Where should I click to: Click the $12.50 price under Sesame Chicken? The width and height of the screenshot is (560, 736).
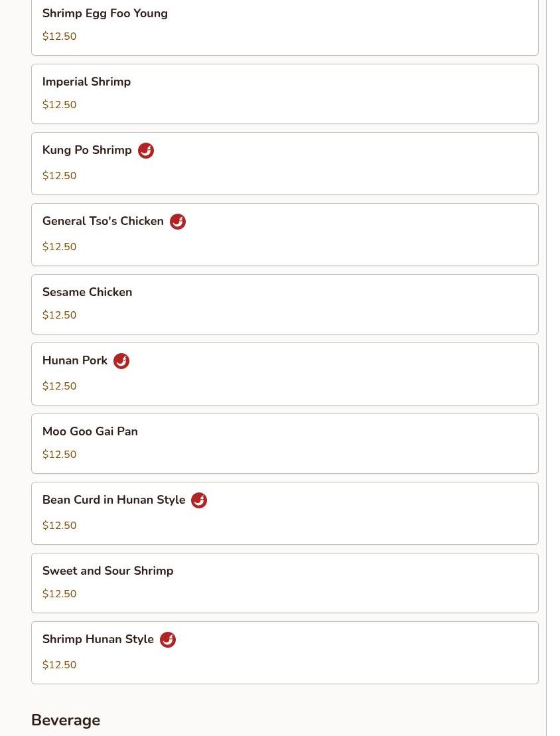pos(59,315)
